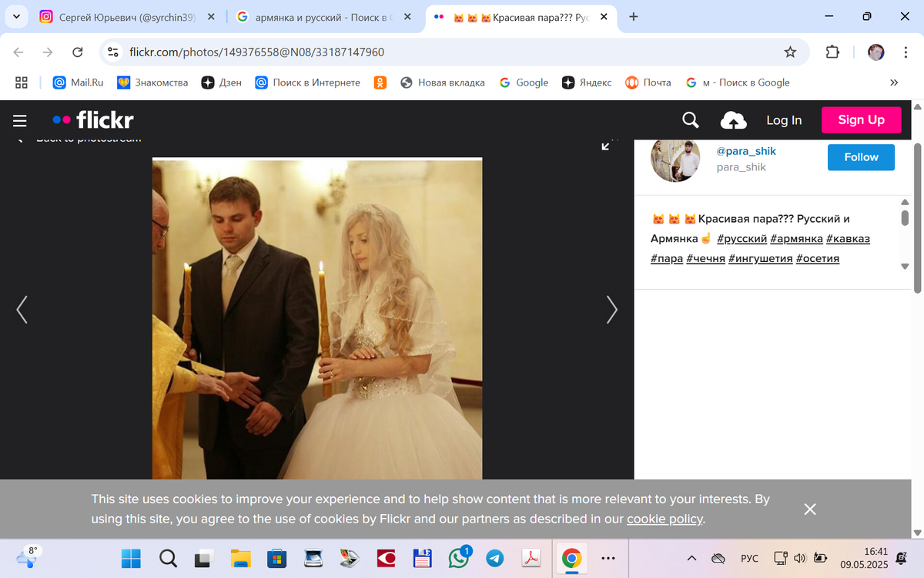Viewport: 924px width, 578px height.
Task: Show hidden tray icons chevron
Action: click(x=691, y=558)
